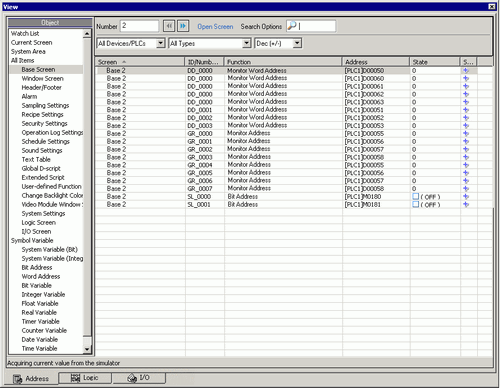The width and height of the screenshot is (500, 388).
Task: Click the blue pin icon on the D00050 row
Action: [x=466, y=70]
